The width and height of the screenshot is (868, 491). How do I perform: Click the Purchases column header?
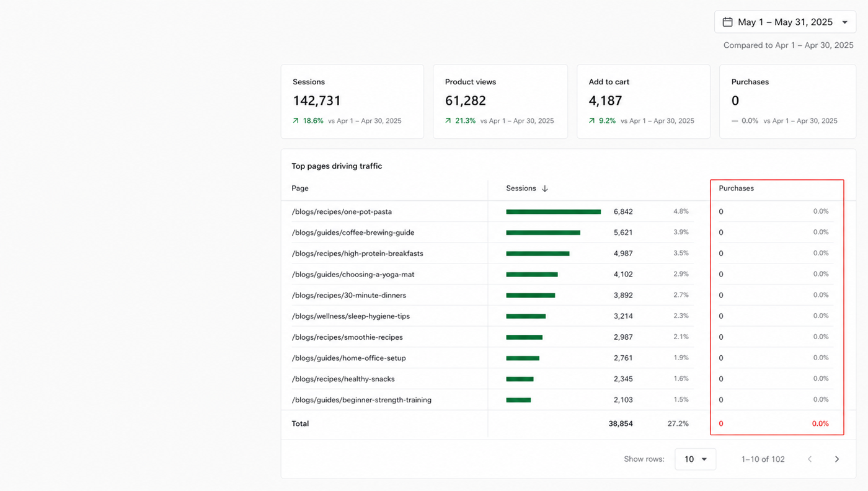[x=736, y=188]
